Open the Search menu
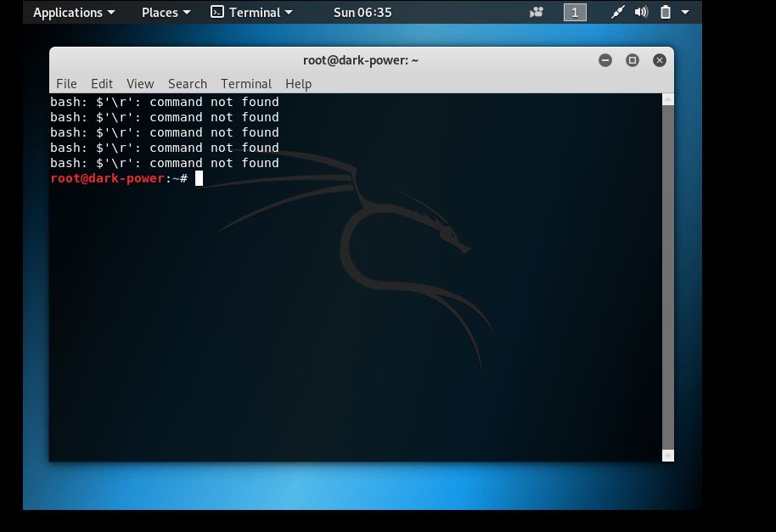 pos(188,83)
